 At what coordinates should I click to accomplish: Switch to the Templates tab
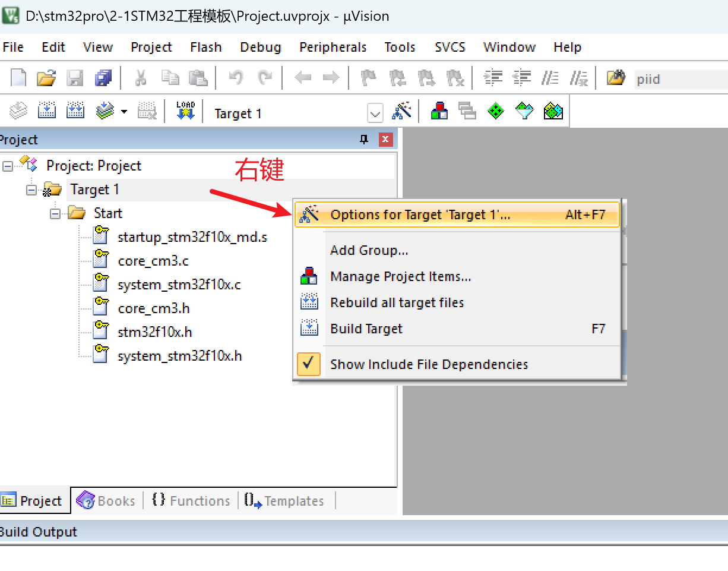(284, 501)
